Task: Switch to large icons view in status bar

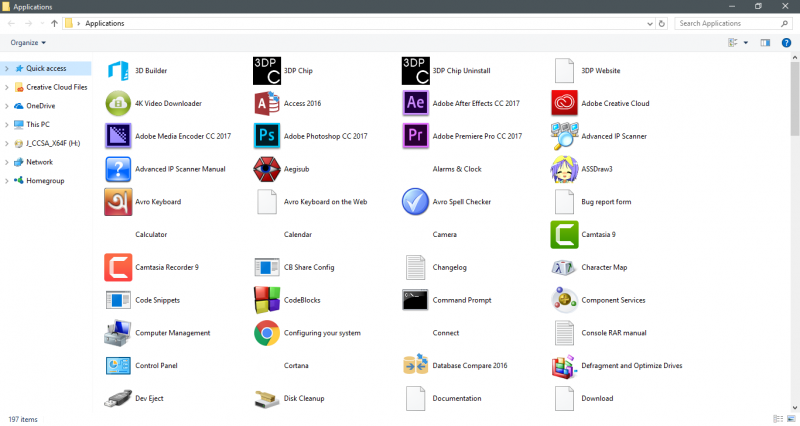Action: click(x=790, y=418)
